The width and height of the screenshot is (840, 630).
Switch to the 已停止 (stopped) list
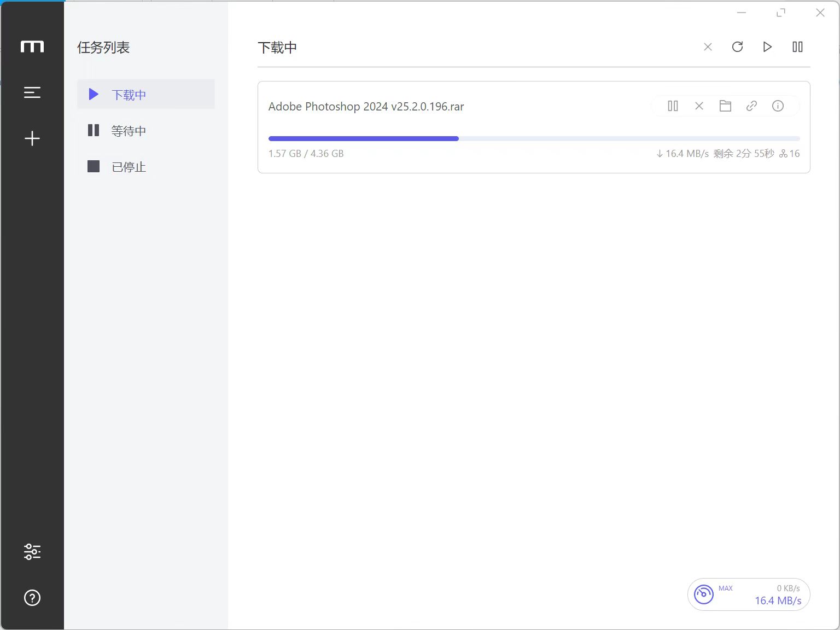pos(129,167)
